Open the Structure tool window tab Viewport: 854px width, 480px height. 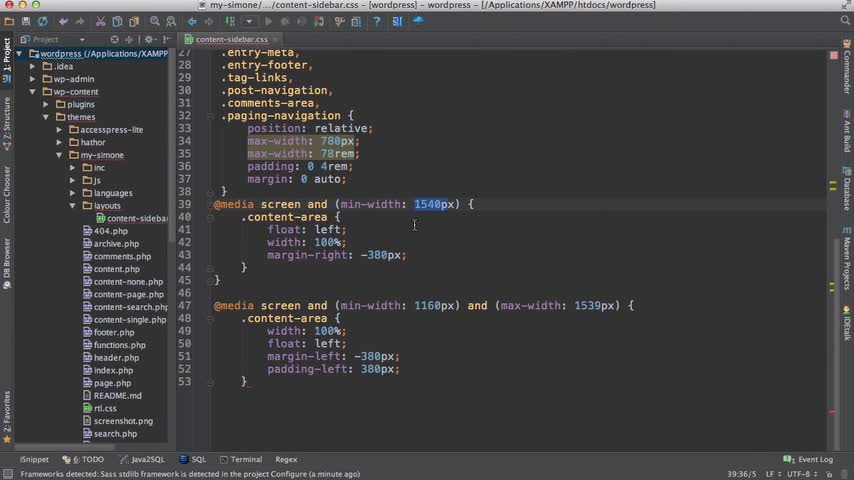pyautogui.click(x=7, y=123)
